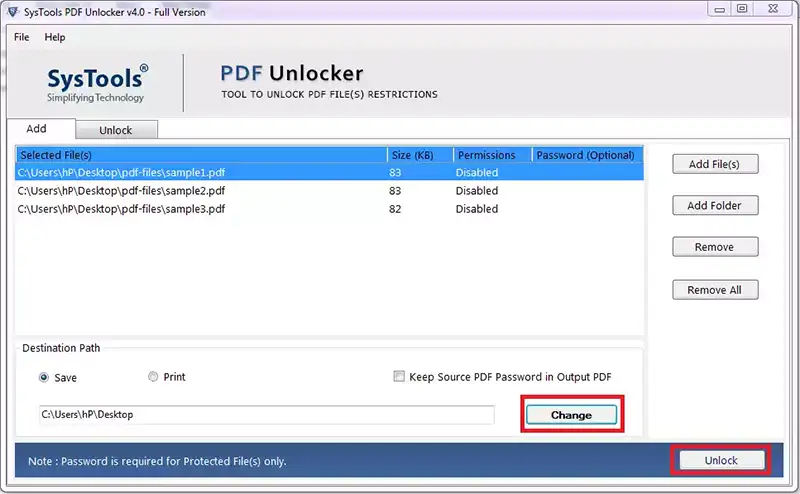Maximize the PDF Unlocker window
Screen dimensions: 800x494
tap(742, 9)
